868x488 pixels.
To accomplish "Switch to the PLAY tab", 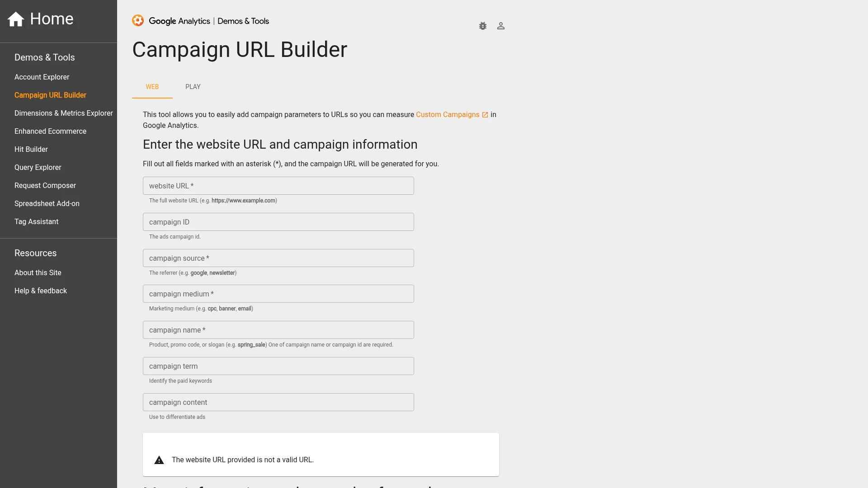I will coord(193,87).
